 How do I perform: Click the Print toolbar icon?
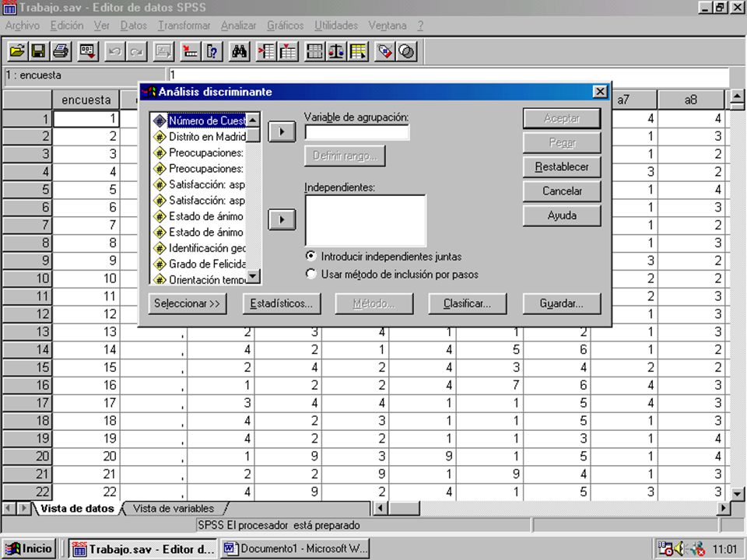pos(61,51)
